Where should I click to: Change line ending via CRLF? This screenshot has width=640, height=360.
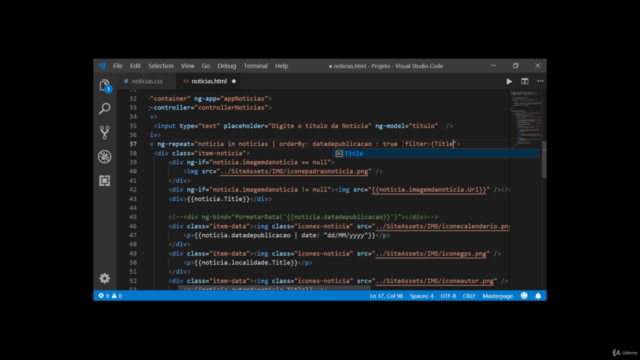tap(469, 296)
